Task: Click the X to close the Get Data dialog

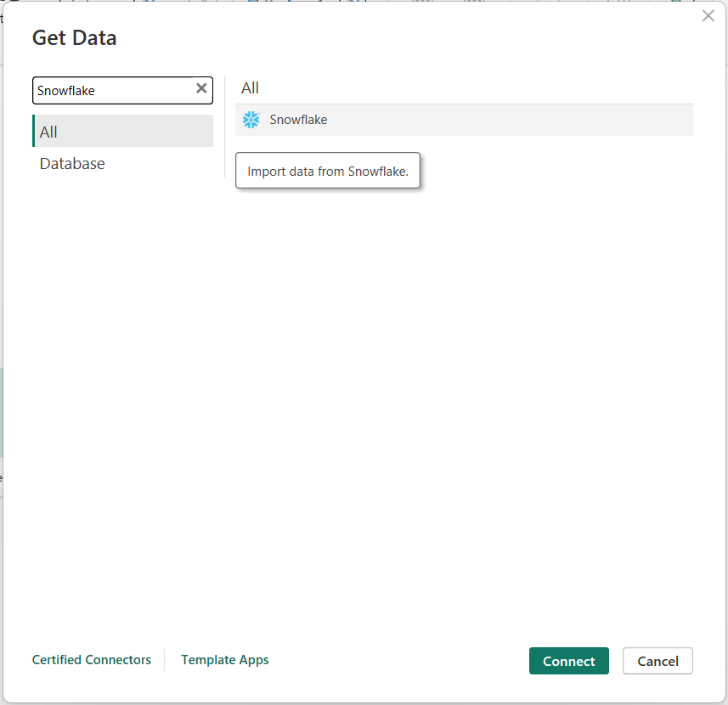Action: (x=708, y=15)
